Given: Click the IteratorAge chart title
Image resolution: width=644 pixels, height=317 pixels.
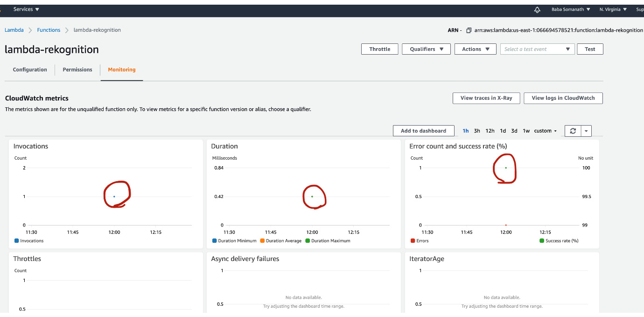Looking at the screenshot, I should coord(427,259).
